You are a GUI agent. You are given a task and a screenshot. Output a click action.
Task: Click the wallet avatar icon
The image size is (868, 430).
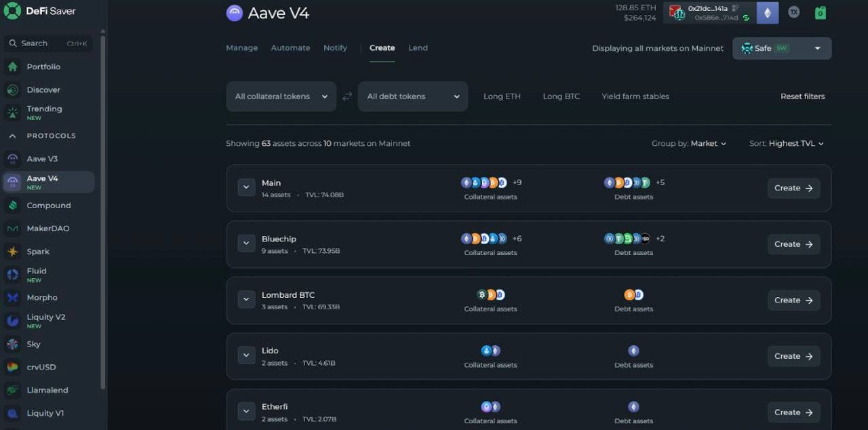pos(677,13)
